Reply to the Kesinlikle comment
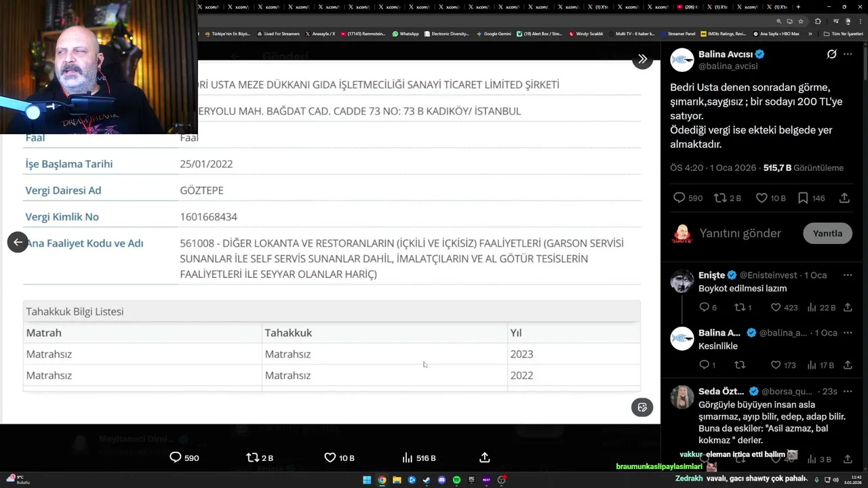Screen dimensions: 868x488 pos(707,365)
